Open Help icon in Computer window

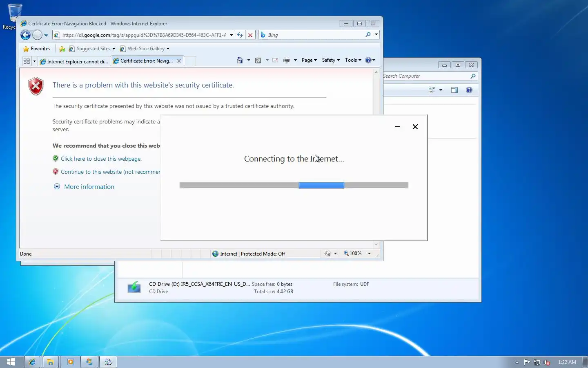(x=469, y=90)
